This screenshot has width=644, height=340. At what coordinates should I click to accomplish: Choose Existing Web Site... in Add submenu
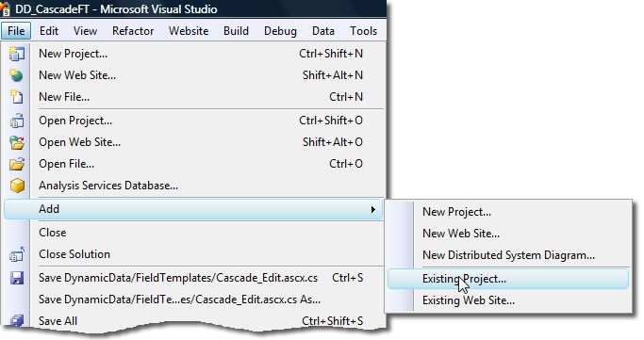(x=508, y=300)
